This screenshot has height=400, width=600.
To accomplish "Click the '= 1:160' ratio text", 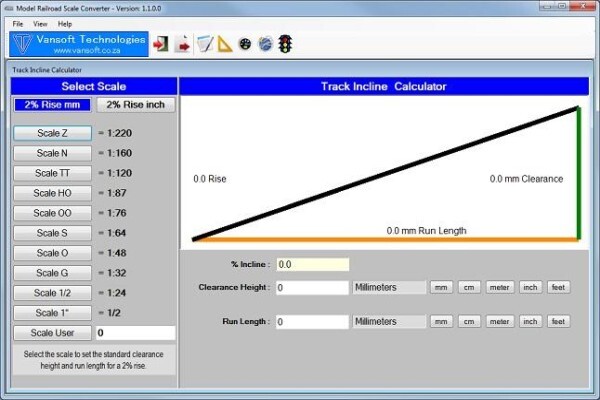I will (115, 153).
